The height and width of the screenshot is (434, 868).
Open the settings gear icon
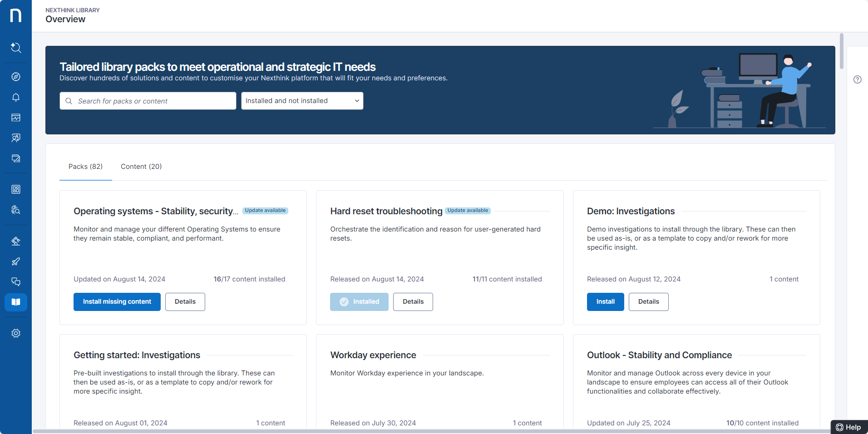[16, 333]
